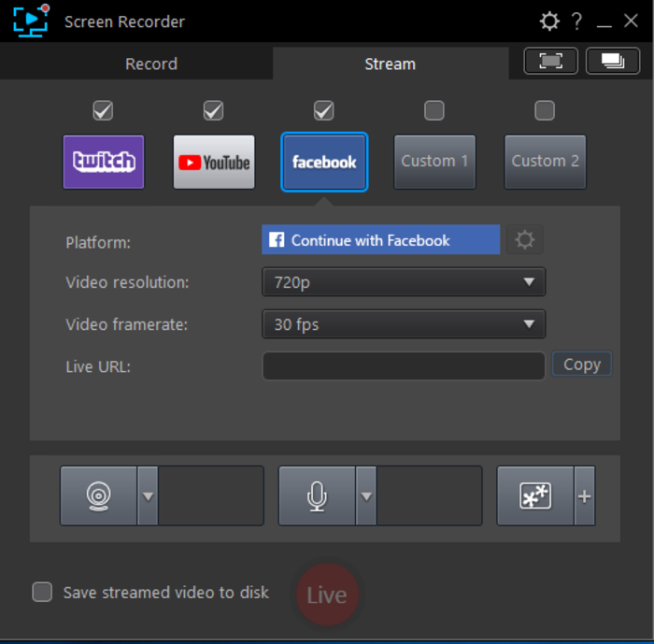Open settings gear in title bar
The width and height of the screenshot is (654, 644).
click(x=549, y=21)
